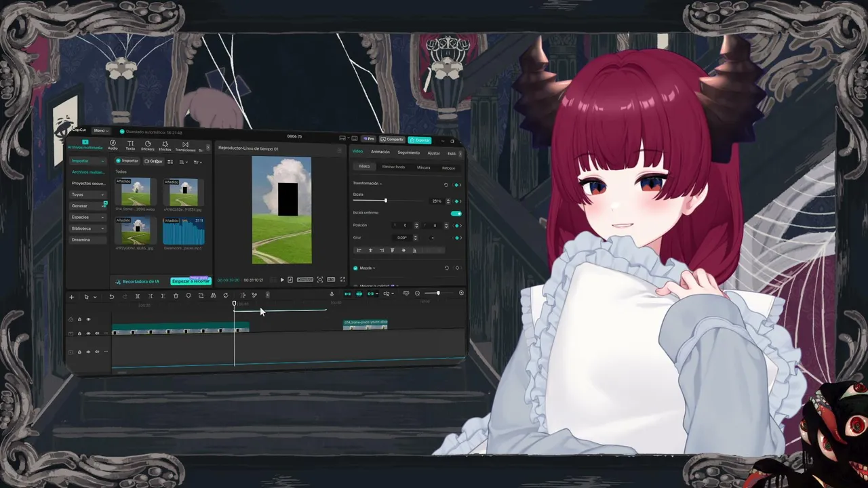
Task: Lock the bottom timeline track
Action: 79,352
